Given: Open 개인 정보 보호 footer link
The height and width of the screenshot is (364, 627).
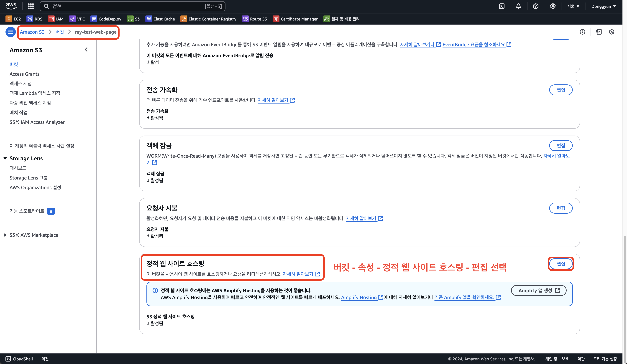Looking at the screenshot, I should (x=557, y=359).
